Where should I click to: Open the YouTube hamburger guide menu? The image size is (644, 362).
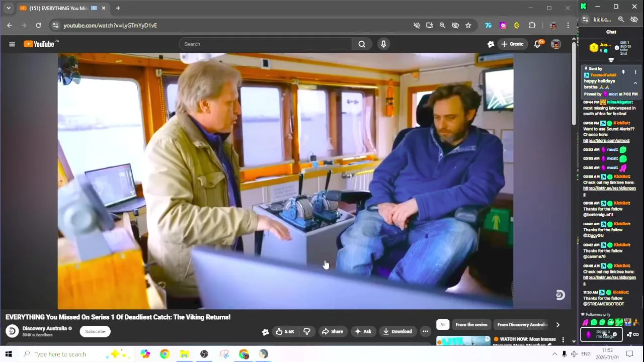pos(12,44)
